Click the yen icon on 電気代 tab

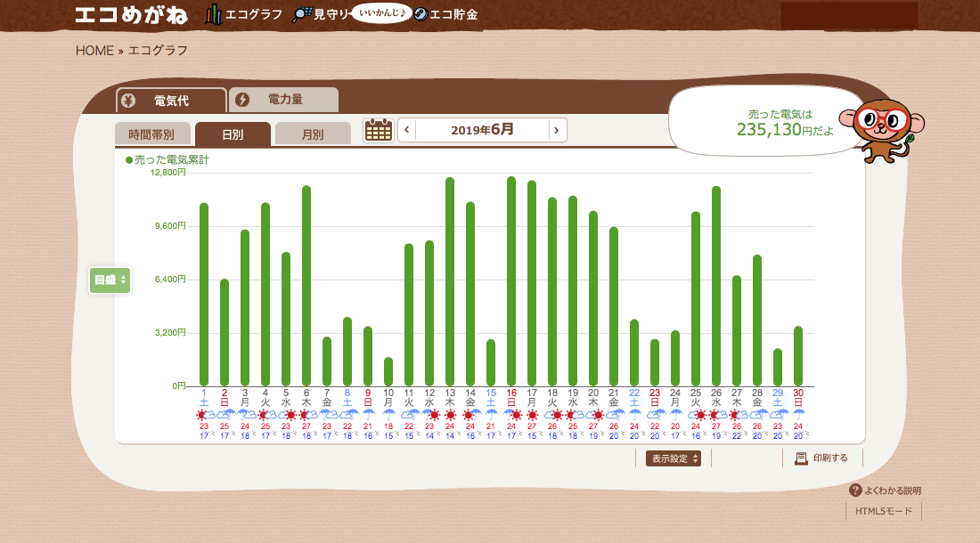pos(128,101)
